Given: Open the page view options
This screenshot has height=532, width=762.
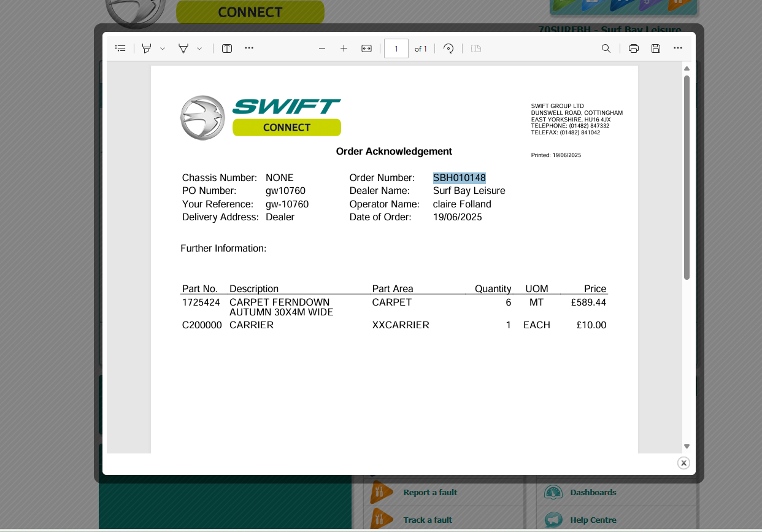Looking at the screenshot, I should click(476, 48).
